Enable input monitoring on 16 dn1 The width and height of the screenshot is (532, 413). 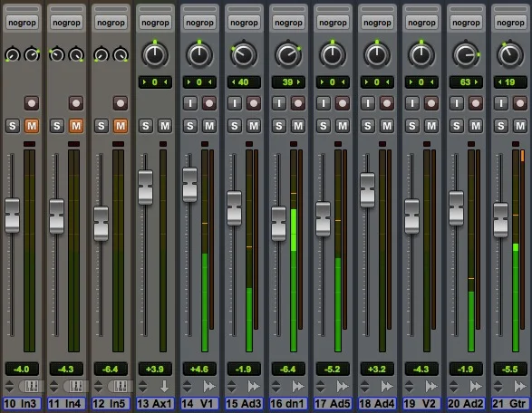[279, 103]
